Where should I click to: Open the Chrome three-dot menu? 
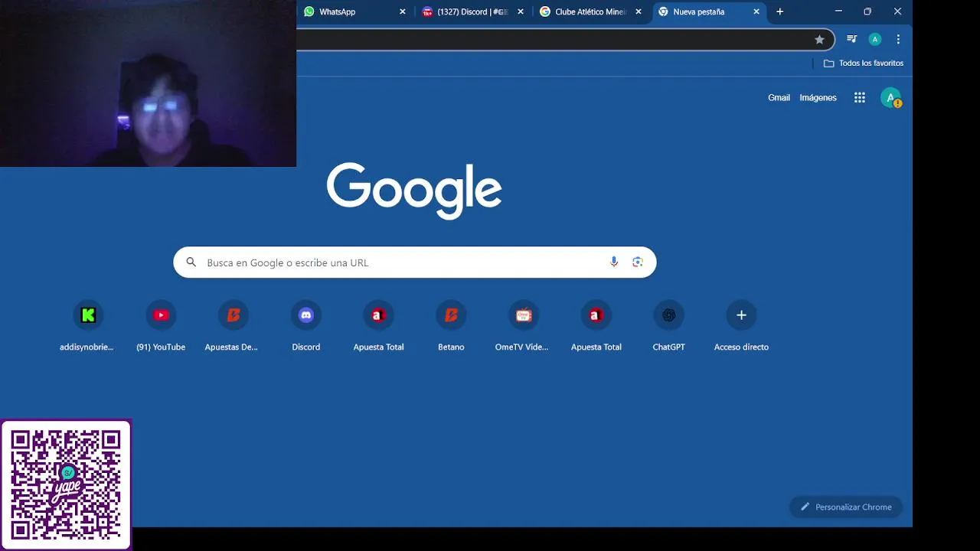pos(898,39)
